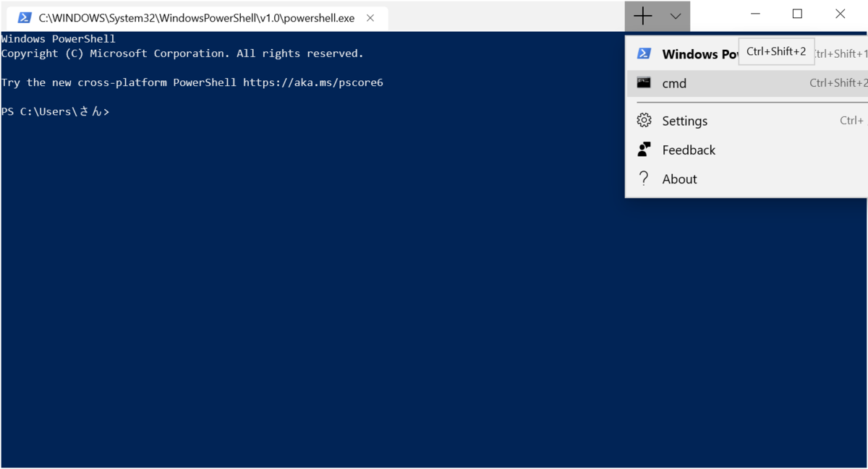Click the https://aka.ms/pscore6 URL text
This screenshot has width=868, height=469.
click(x=312, y=82)
